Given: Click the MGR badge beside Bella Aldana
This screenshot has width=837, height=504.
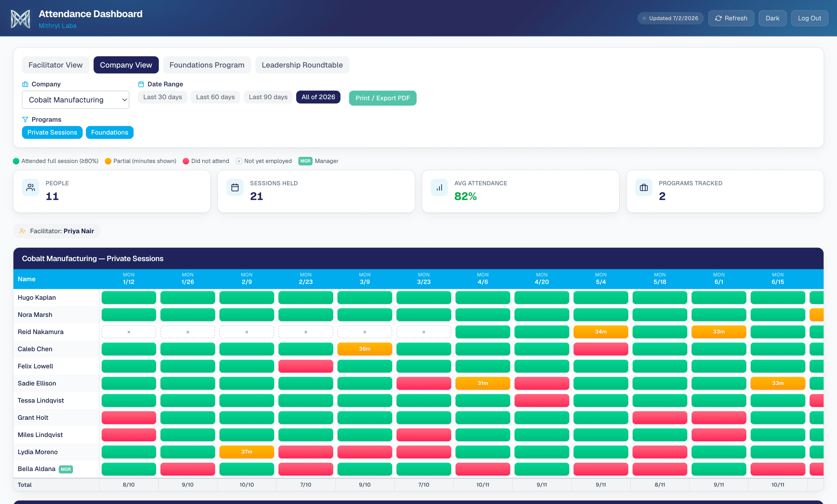Looking at the screenshot, I should coord(66,469).
